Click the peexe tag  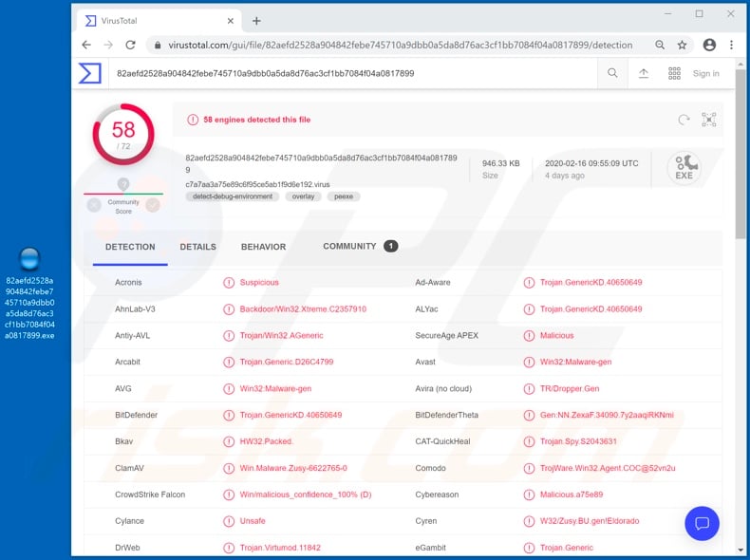click(x=344, y=196)
